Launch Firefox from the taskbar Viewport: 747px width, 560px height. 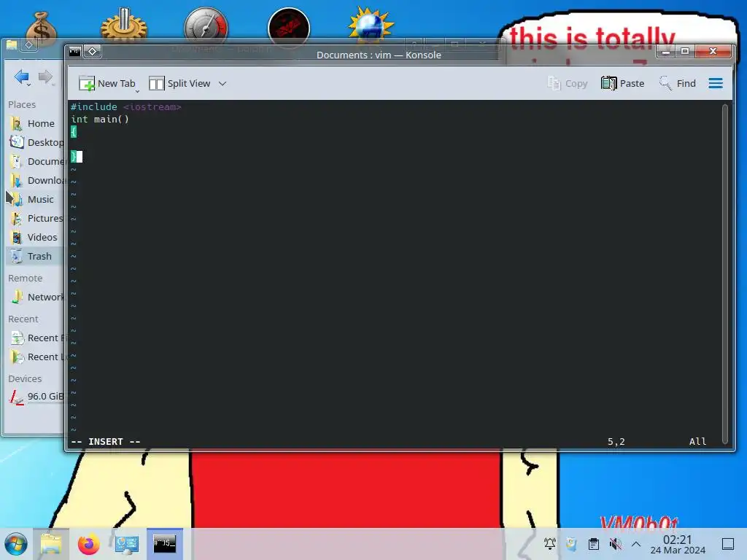click(88, 544)
